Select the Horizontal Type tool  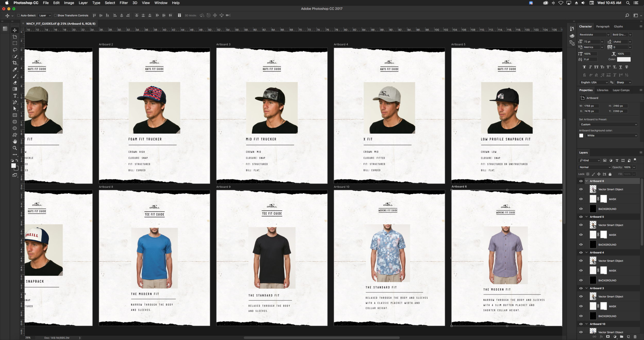pos(15,96)
